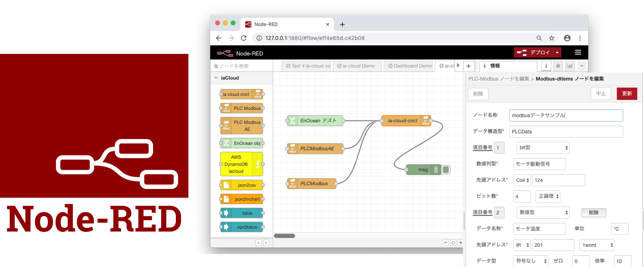Switch to Dashboard Demo flow tab
644x267 pixels.
(409, 66)
